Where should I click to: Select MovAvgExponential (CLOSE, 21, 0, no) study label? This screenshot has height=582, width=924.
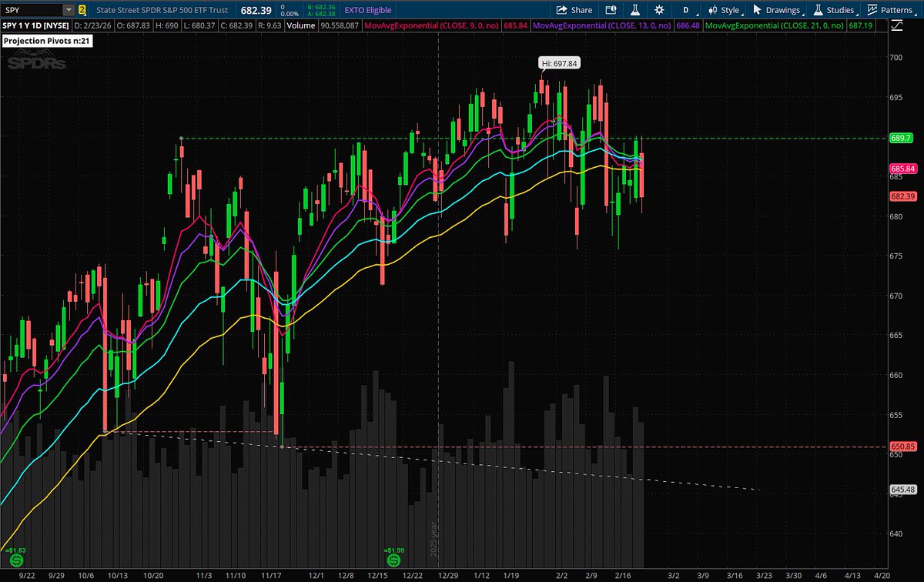point(775,25)
